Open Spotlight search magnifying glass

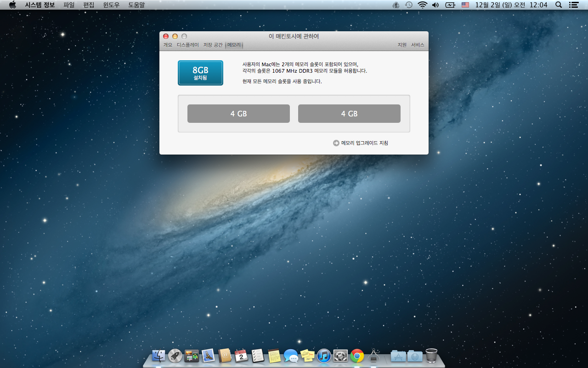point(559,5)
